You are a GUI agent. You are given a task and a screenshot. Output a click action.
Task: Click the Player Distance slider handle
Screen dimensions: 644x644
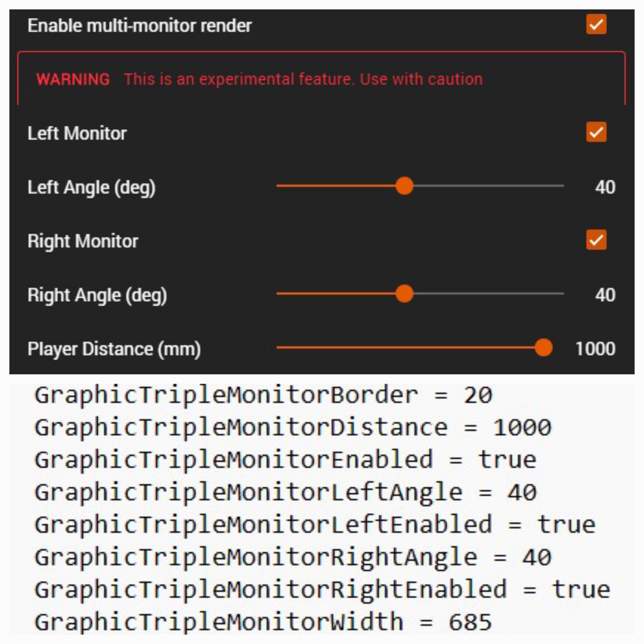(543, 347)
